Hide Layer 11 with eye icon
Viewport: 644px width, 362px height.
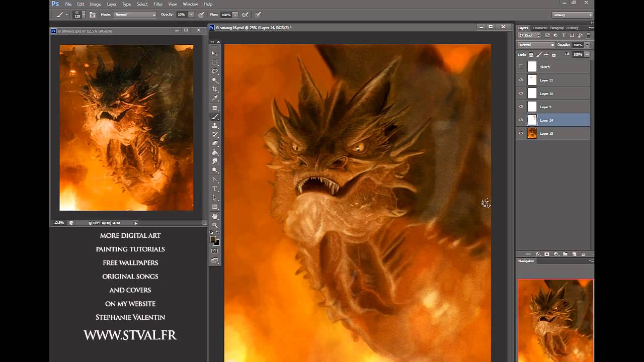pos(521,80)
